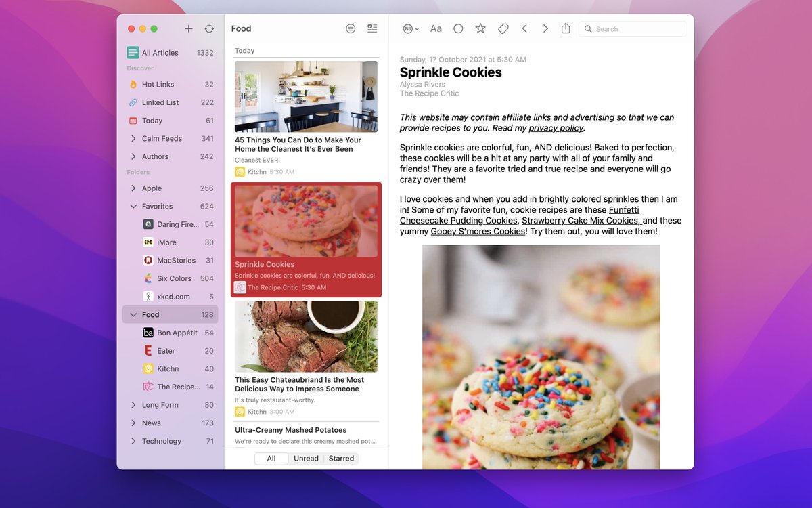Select the Sprinkle Cookies list title
Screen dimensions: 812x508
pos(265,264)
